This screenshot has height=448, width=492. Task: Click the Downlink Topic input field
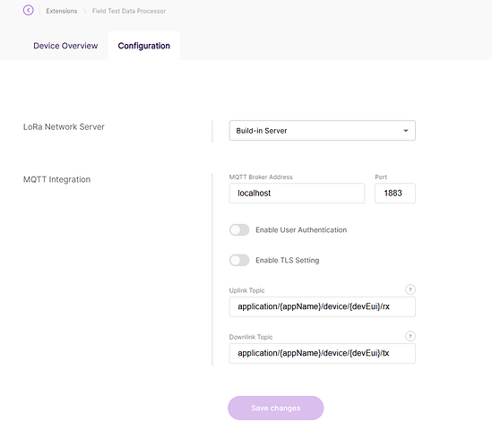click(x=323, y=354)
